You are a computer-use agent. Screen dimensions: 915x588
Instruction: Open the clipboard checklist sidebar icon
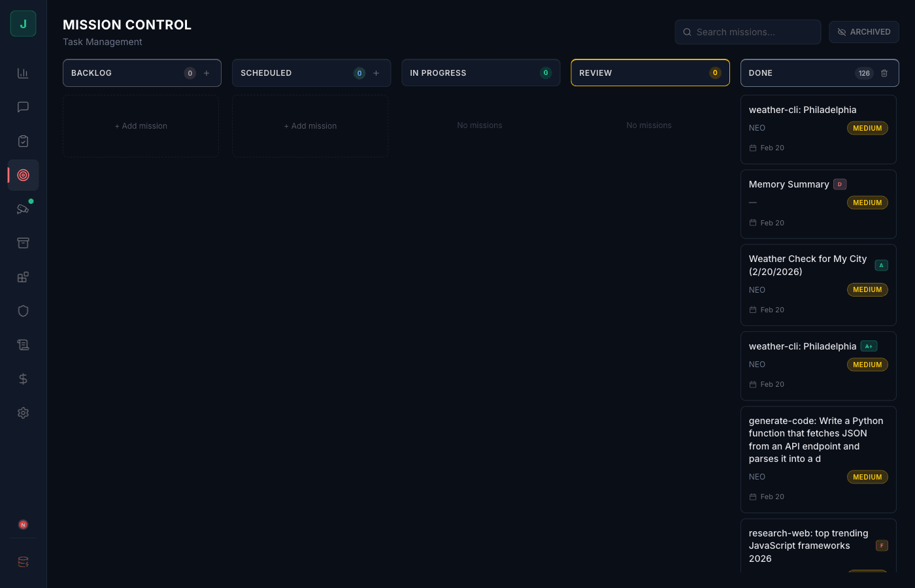(23, 141)
